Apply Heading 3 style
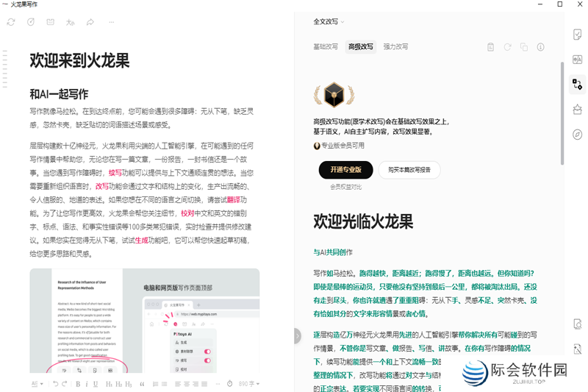 (x=128, y=384)
